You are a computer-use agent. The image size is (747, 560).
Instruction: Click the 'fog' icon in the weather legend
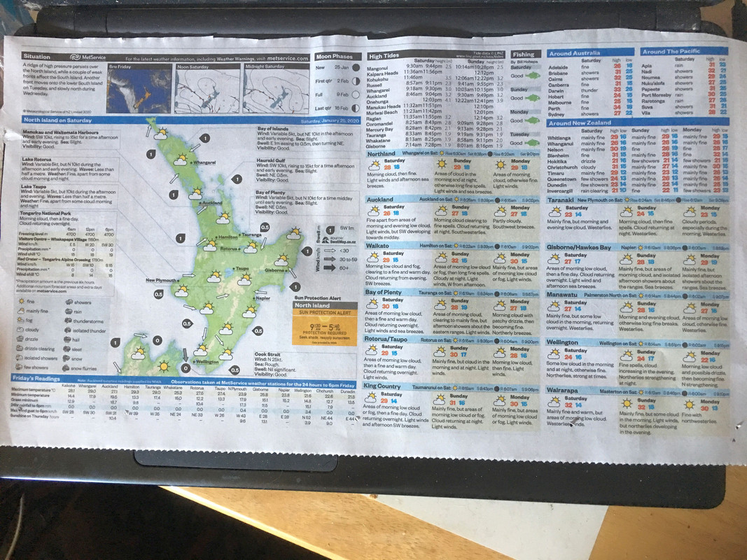pyautogui.click(x=21, y=320)
